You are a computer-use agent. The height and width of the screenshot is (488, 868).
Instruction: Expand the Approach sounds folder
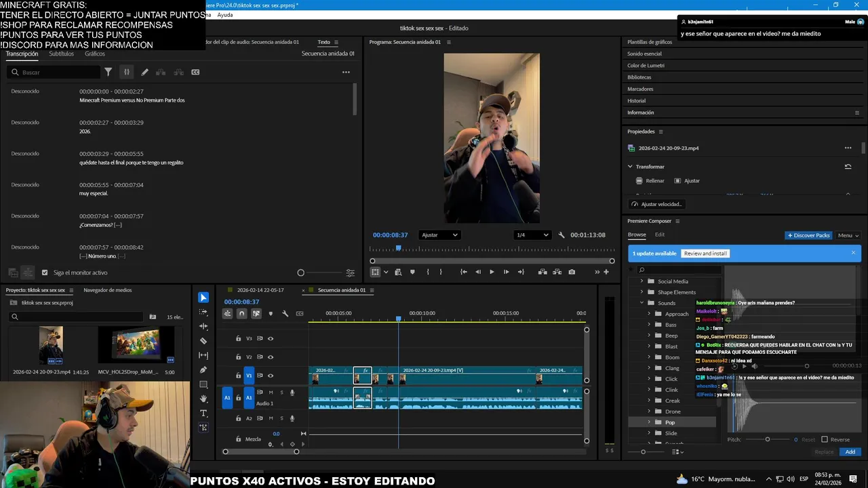point(648,314)
